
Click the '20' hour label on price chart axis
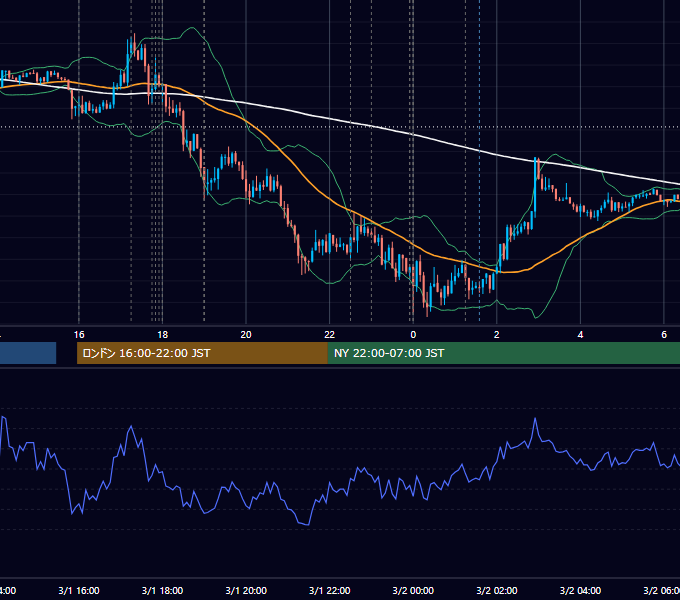246,335
